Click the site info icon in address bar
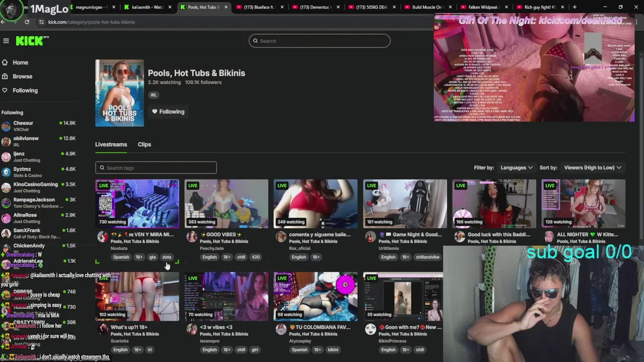644x362 pixels. (41, 22)
